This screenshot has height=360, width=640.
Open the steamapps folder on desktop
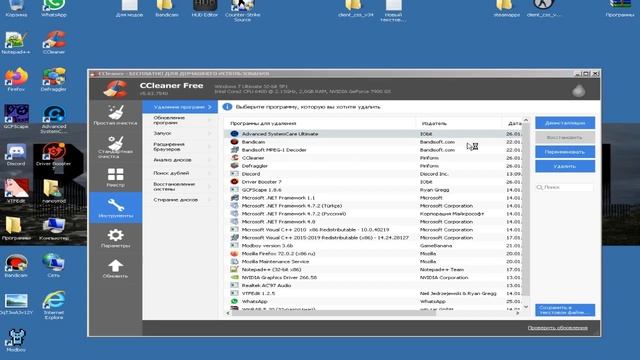pyautogui.click(x=506, y=8)
